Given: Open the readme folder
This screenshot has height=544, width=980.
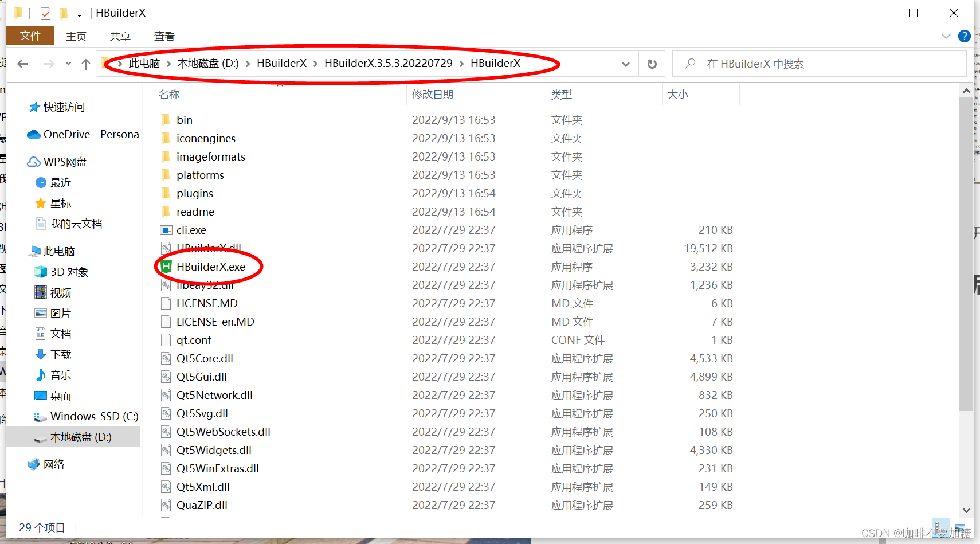Looking at the screenshot, I should pos(195,212).
